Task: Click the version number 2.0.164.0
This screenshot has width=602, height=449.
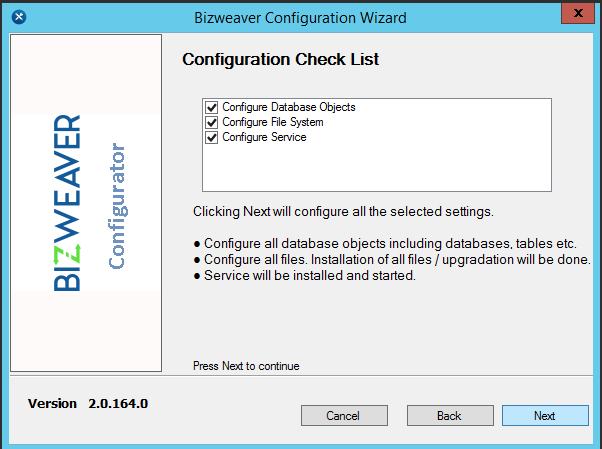Action: [118, 404]
